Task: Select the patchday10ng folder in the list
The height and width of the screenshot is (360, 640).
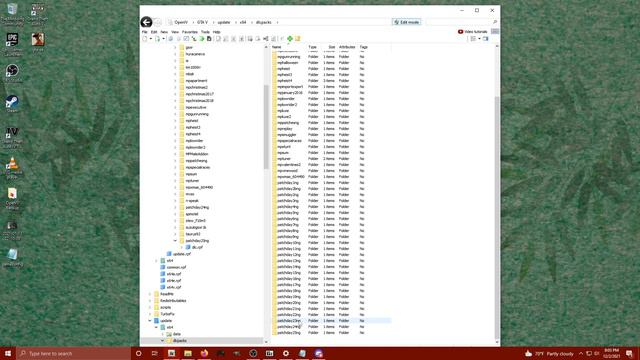Action: 289,243
